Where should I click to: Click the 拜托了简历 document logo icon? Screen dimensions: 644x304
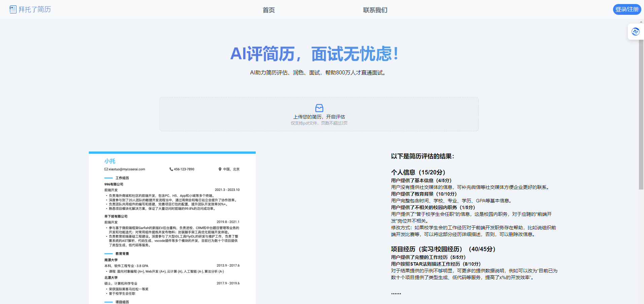[x=13, y=9]
